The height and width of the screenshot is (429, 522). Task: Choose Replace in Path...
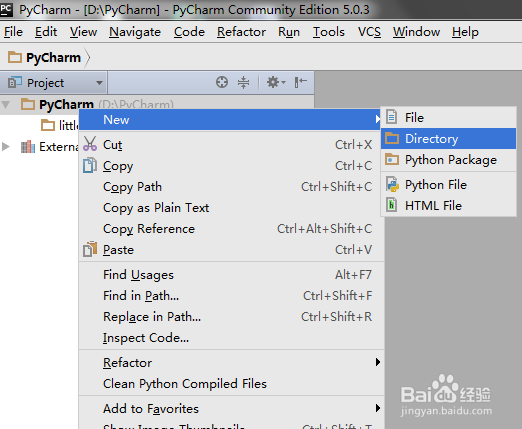pyautogui.click(x=231, y=317)
